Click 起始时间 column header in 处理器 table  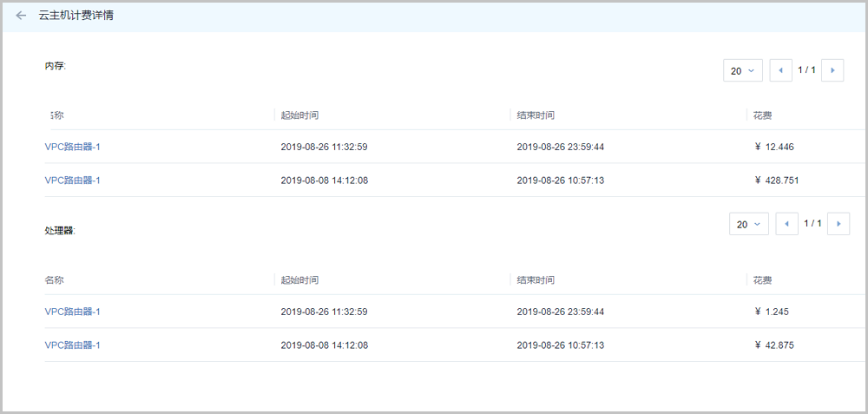point(299,280)
